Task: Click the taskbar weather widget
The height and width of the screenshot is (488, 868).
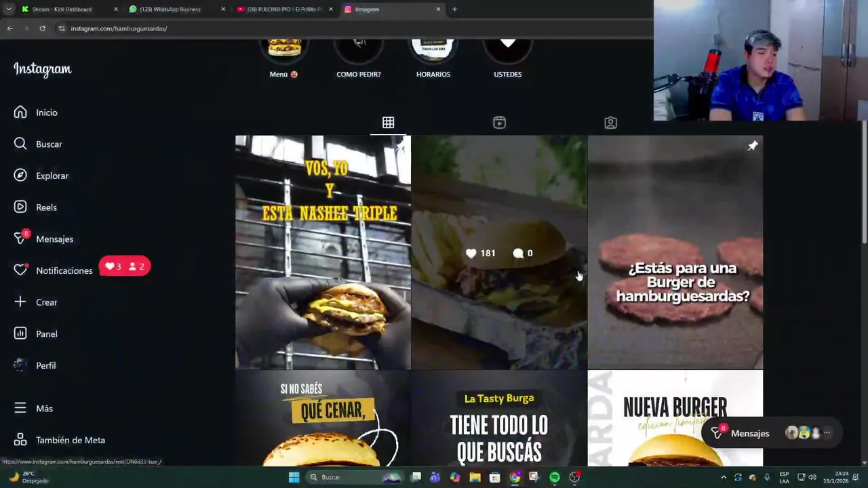Action: click(27, 477)
